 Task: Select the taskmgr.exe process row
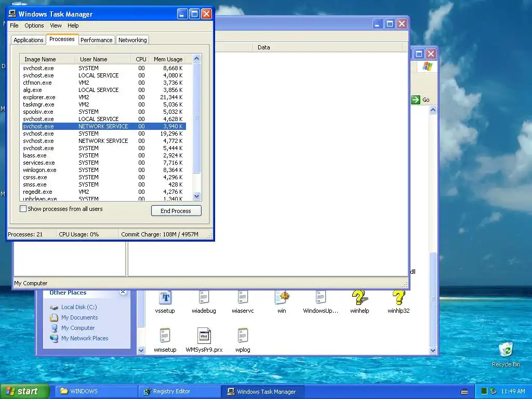103,104
